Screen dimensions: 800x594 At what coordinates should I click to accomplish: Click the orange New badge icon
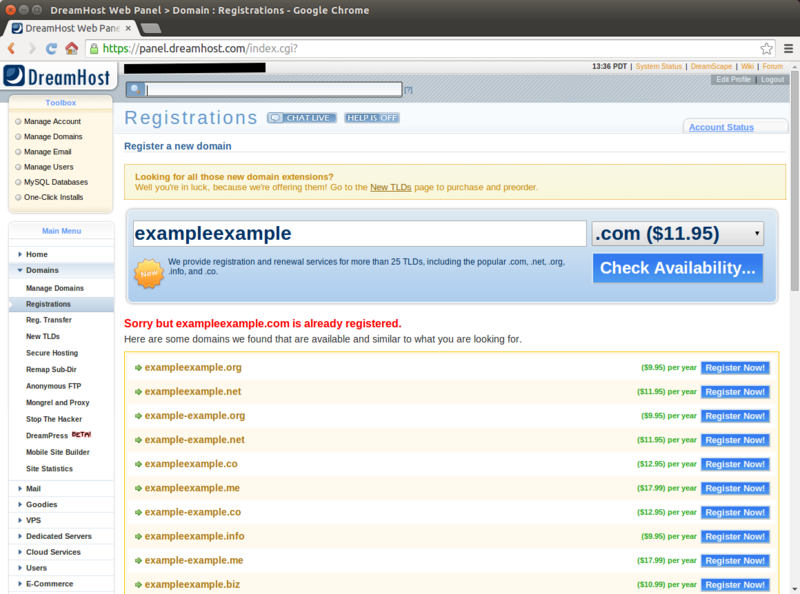pyautogui.click(x=149, y=274)
